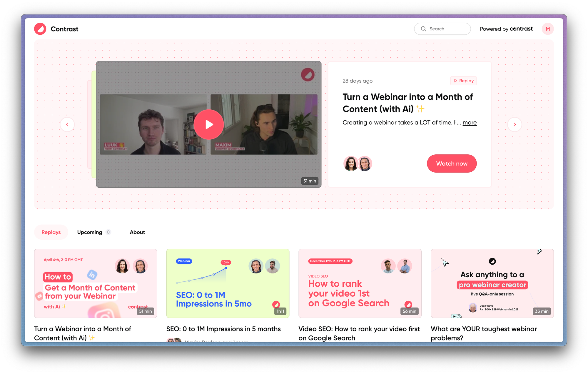Click the Watch now button
This screenshot has height=374, width=588.
point(452,163)
